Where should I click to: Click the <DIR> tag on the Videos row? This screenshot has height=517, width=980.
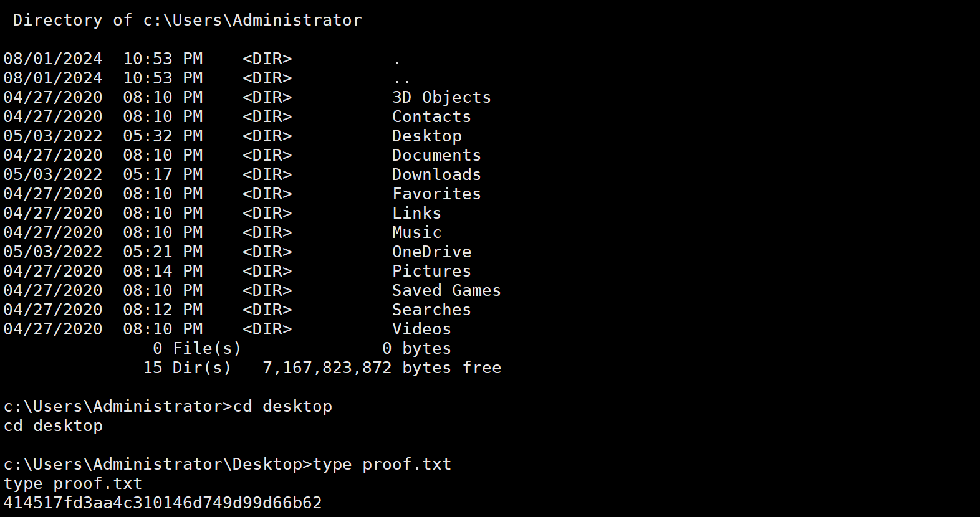point(267,330)
